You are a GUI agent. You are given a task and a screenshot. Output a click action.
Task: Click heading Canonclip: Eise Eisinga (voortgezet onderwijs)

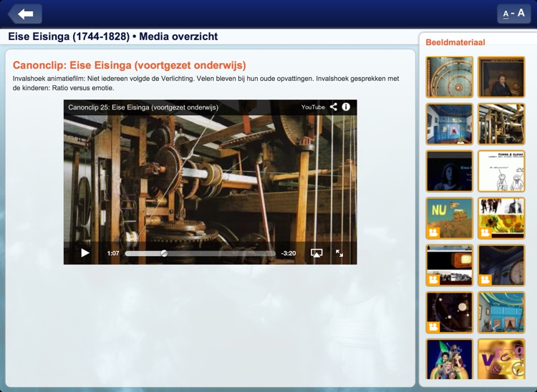coord(129,65)
